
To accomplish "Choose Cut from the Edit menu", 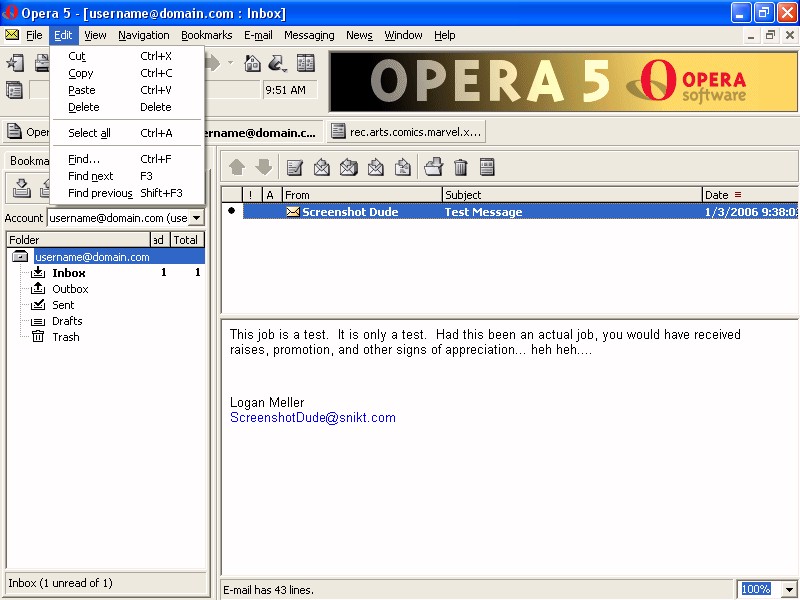I will (127, 56).
